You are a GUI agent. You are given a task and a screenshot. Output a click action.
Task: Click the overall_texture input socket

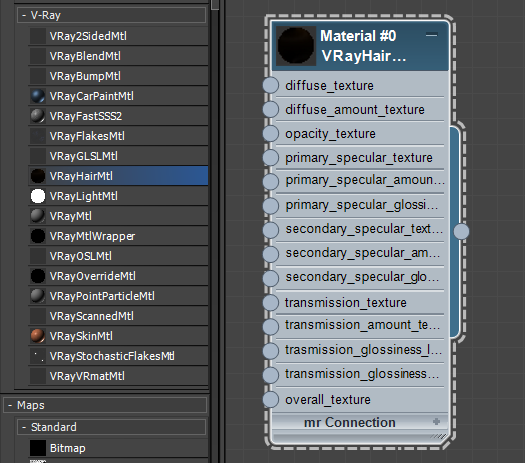point(271,399)
